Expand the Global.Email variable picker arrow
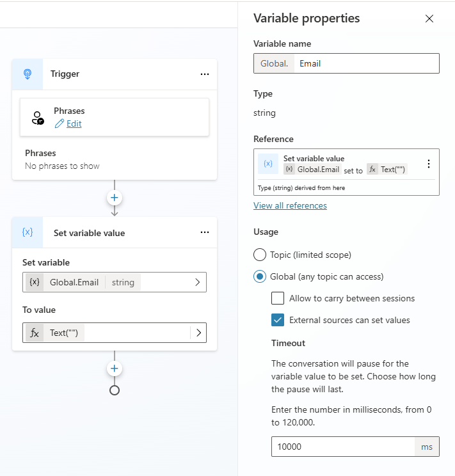This screenshot has width=455, height=476. click(x=198, y=282)
